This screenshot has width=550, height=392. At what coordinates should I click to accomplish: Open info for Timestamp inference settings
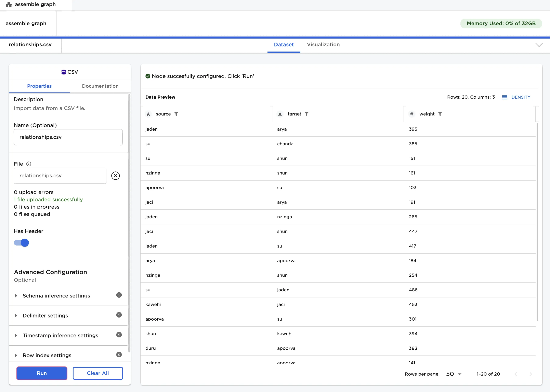(x=119, y=335)
